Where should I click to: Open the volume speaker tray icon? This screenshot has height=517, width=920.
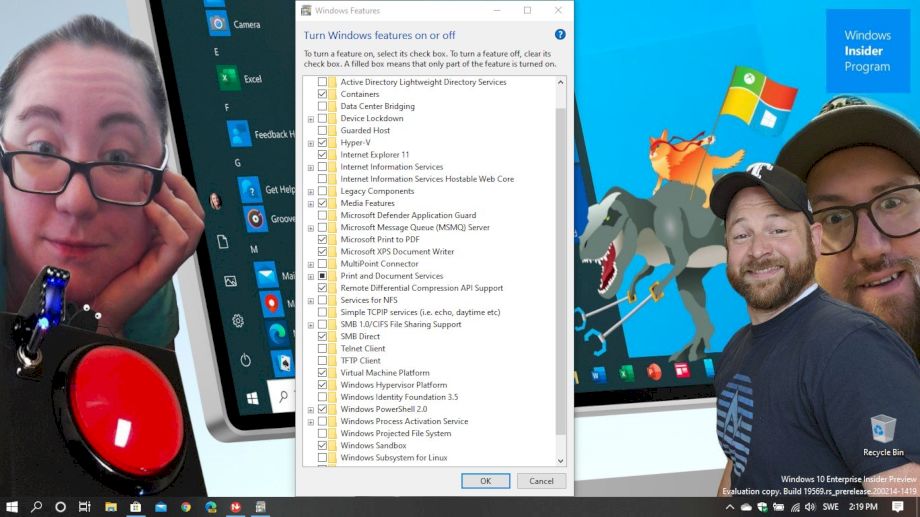pos(810,507)
